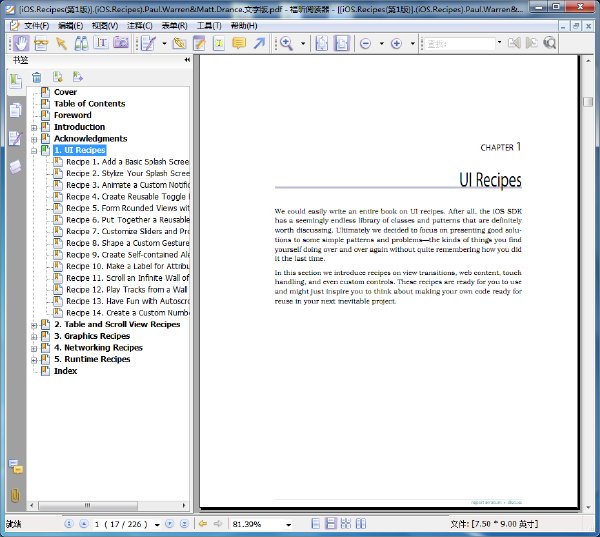Expand the 3. Graphics Recipes bookmark

point(34,337)
